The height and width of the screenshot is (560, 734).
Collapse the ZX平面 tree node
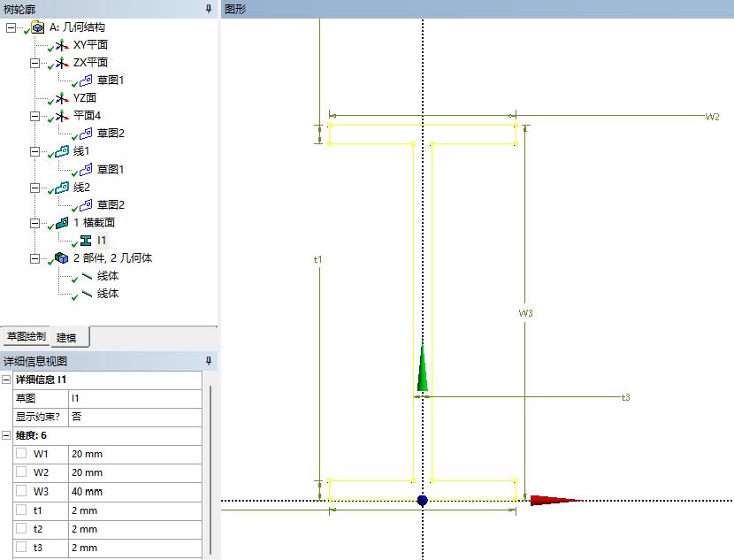pos(35,63)
